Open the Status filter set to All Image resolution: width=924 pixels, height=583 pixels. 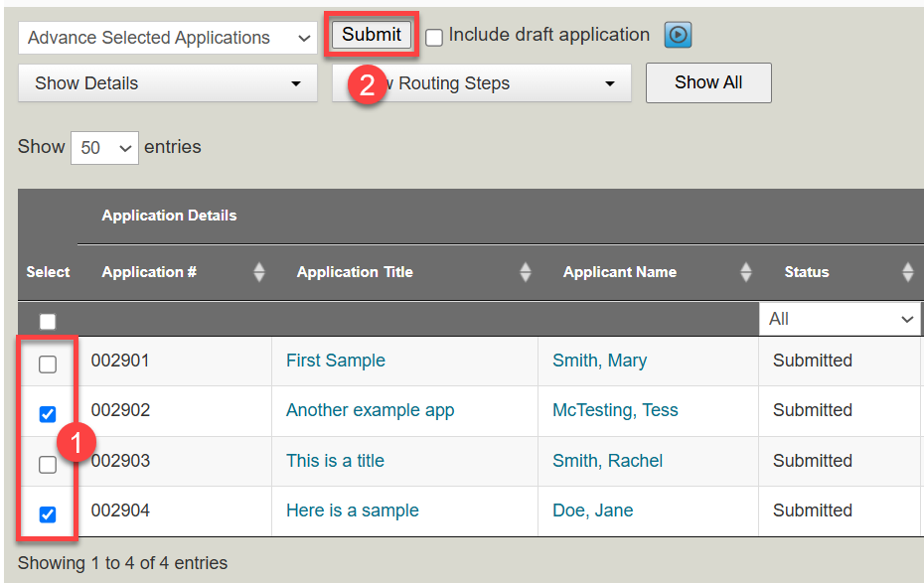[840, 318]
